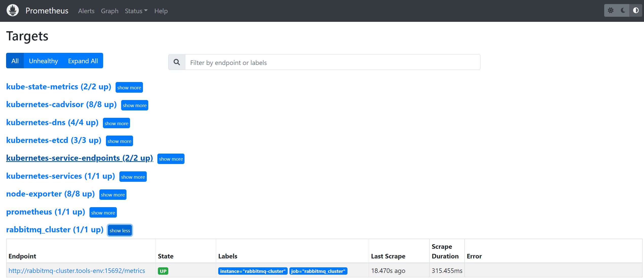
Task: Click the instance="rabbitmq-cluster" label badge
Action: coord(253,271)
